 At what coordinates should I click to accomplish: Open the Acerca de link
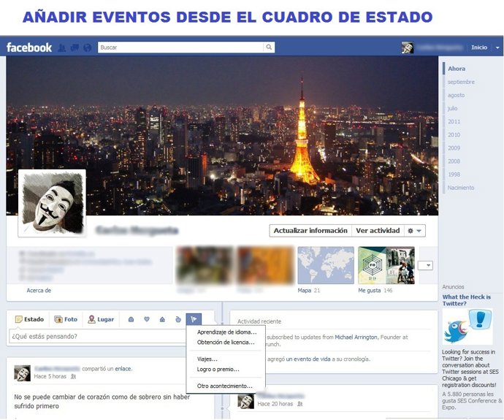(x=39, y=290)
